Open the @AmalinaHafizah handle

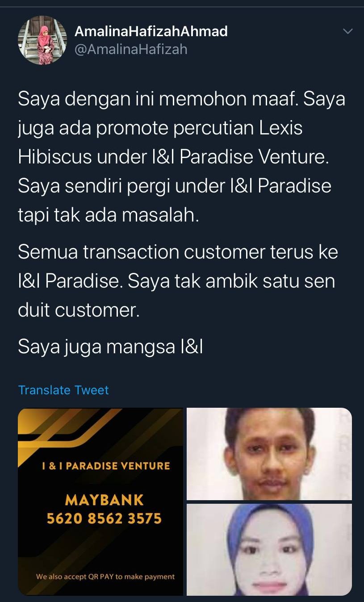coord(131,49)
